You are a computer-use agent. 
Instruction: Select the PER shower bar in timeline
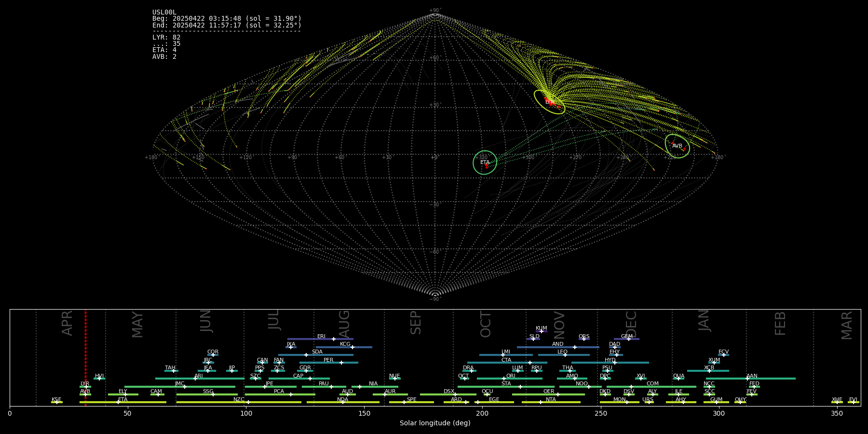(329, 363)
